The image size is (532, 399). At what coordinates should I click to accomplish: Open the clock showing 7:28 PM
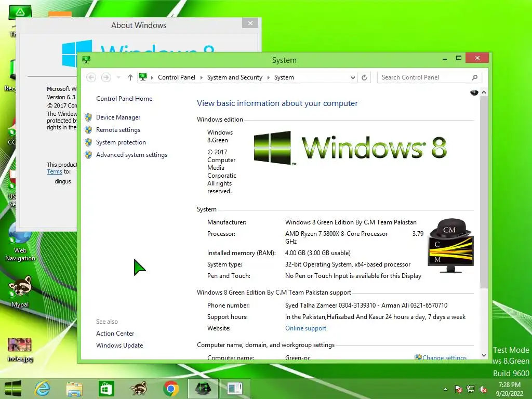tap(509, 389)
